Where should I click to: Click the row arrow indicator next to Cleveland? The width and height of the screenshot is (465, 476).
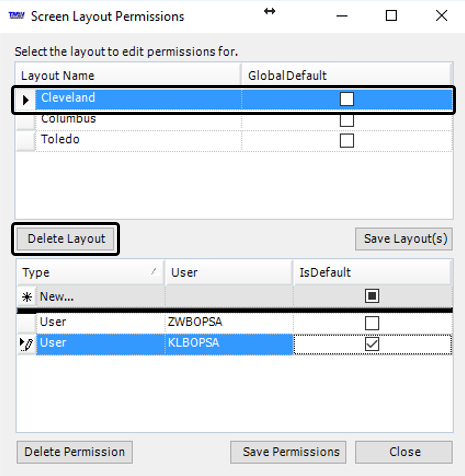point(26,100)
